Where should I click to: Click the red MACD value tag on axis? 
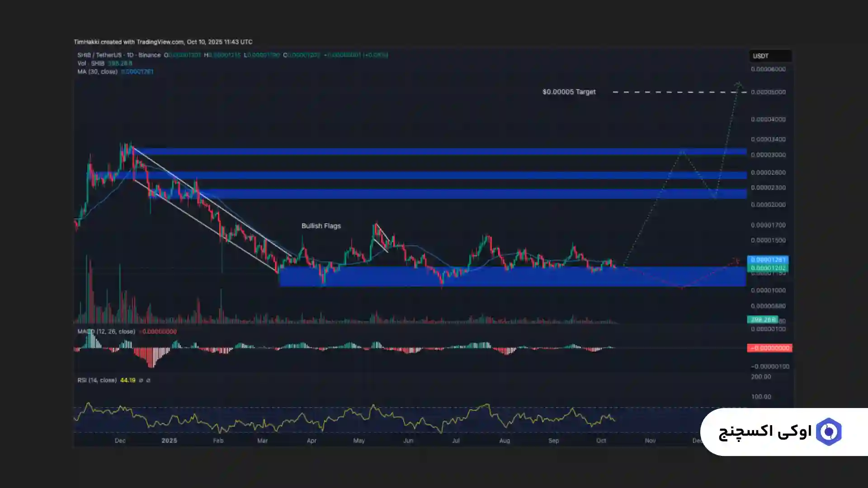(769, 348)
